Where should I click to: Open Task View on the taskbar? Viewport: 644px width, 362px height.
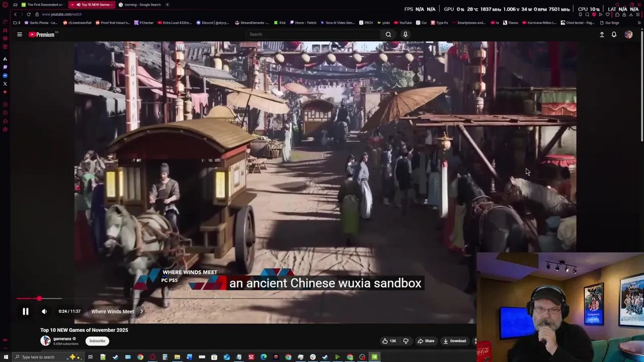(x=90, y=357)
